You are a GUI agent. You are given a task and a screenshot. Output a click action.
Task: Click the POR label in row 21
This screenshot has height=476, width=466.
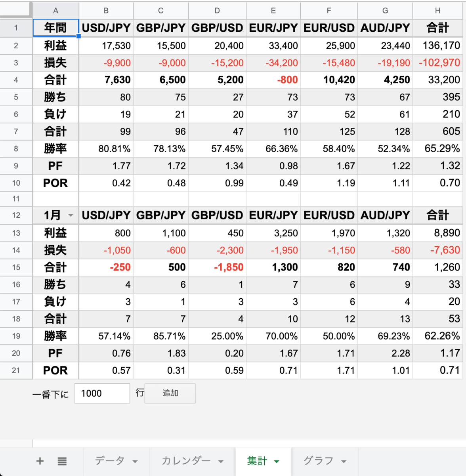55,370
